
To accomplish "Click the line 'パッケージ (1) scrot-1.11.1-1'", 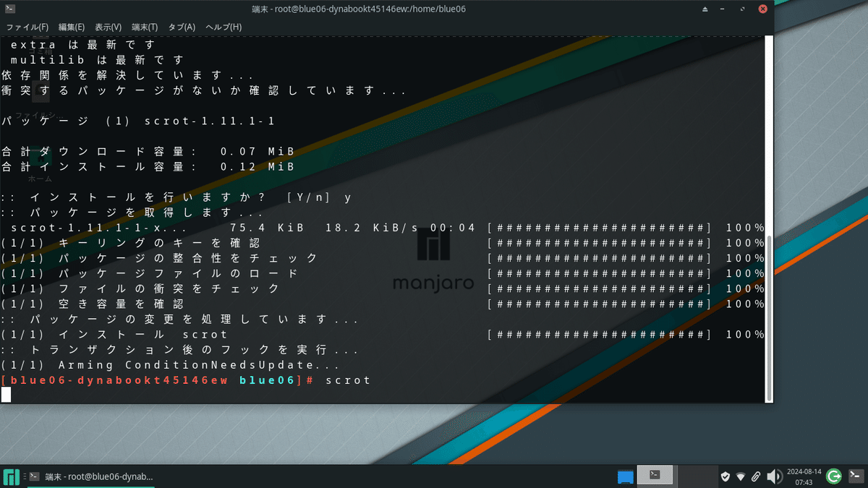I will click(137, 121).
